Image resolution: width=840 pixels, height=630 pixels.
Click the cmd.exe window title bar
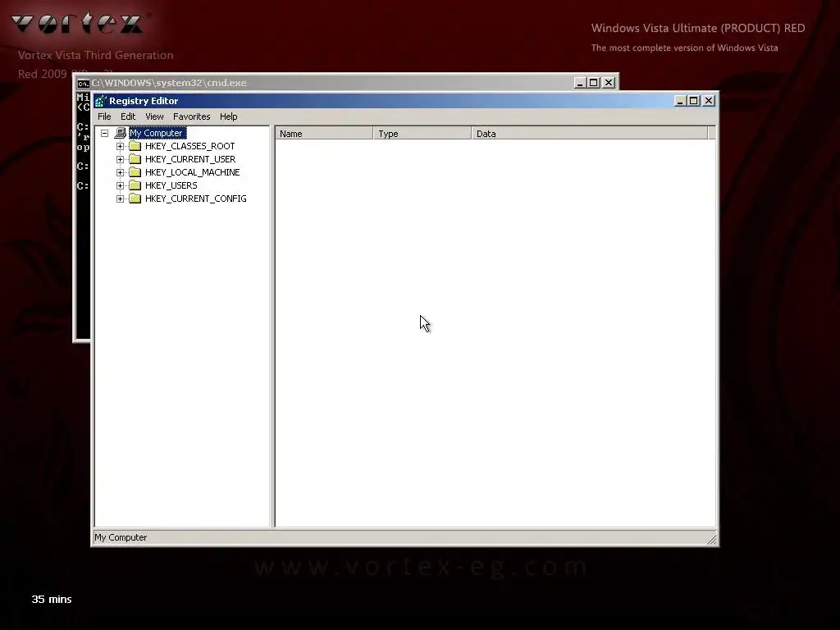pos(346,83)
